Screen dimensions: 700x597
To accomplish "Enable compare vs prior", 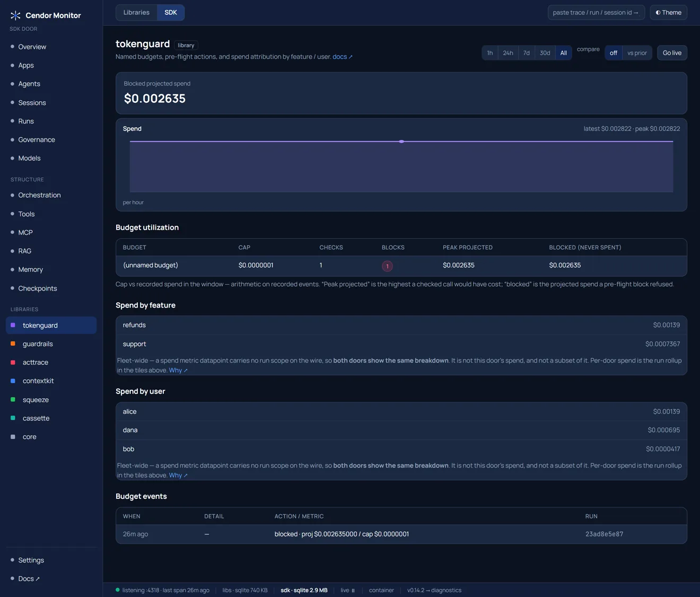I will 637,52.
